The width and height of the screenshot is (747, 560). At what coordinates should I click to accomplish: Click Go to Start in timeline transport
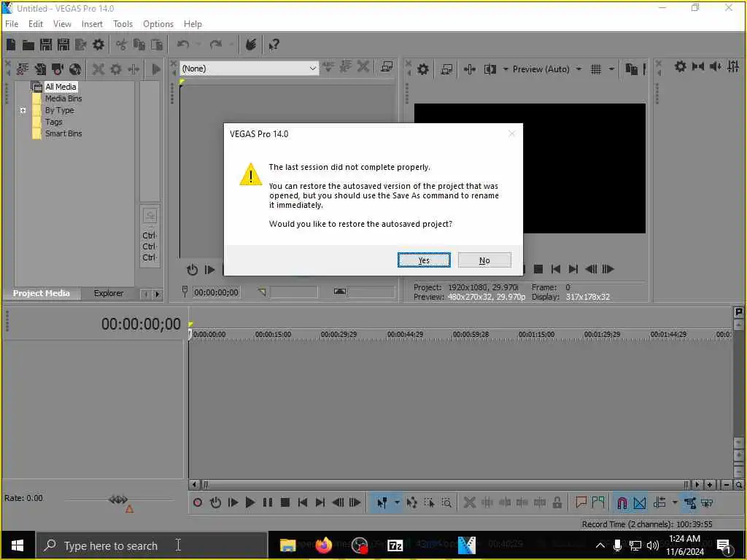(x=303, y=502)
